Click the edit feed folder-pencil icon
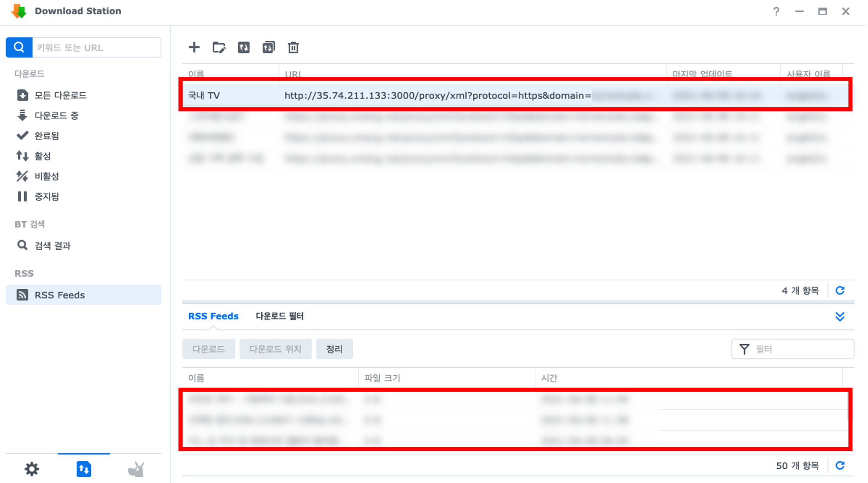Screen dimensions: 868x483 219,47
